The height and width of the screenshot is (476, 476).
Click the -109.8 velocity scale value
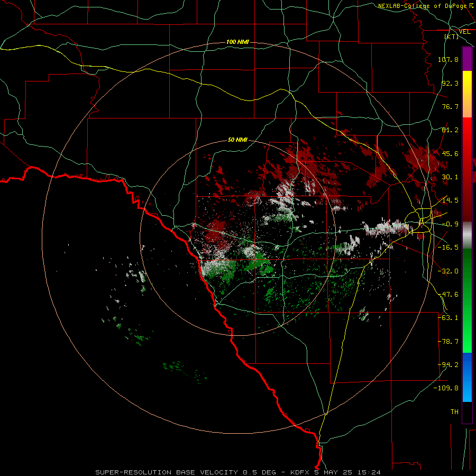point(446,388)
